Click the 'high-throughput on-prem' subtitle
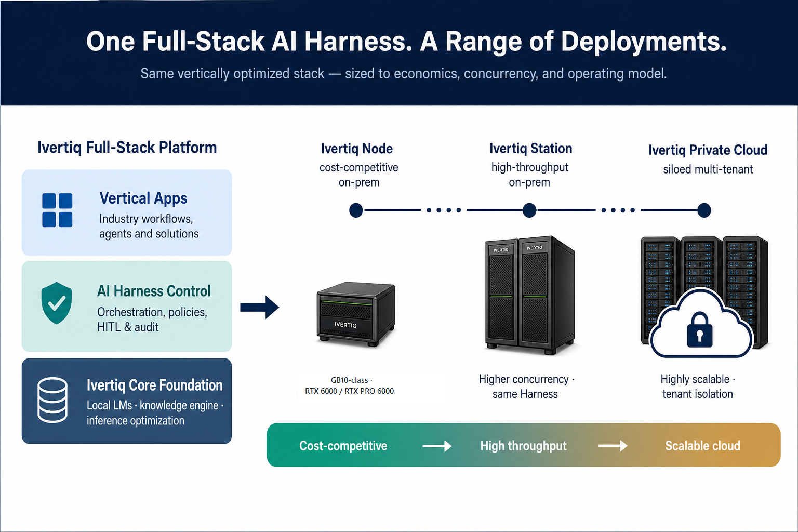This screenshot has height=532, width=798. [x=530, y=175]
